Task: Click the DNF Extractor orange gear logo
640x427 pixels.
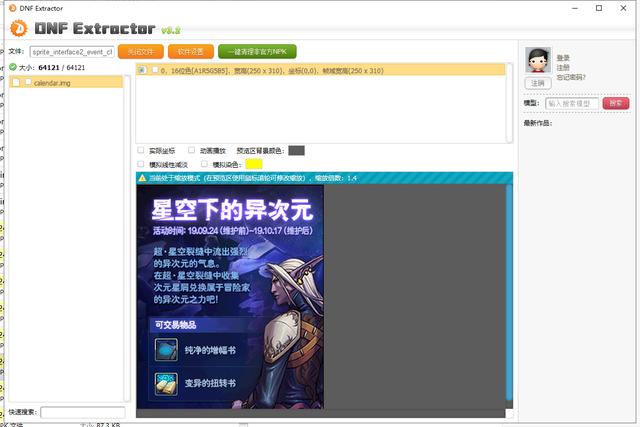Action: coord(18,28)
